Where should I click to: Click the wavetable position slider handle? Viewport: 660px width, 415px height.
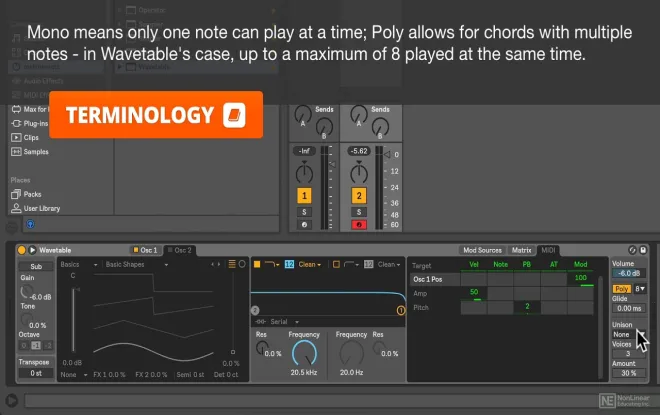click(x=233, y=352)
